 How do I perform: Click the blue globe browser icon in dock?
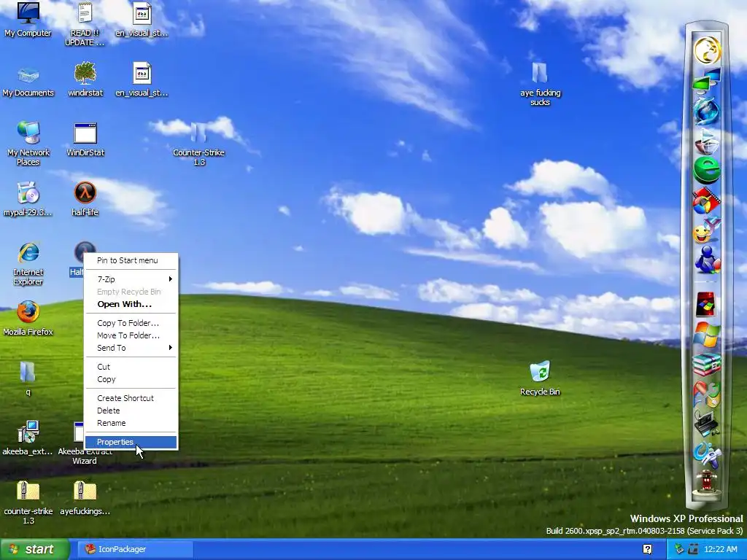coord(707,111)
